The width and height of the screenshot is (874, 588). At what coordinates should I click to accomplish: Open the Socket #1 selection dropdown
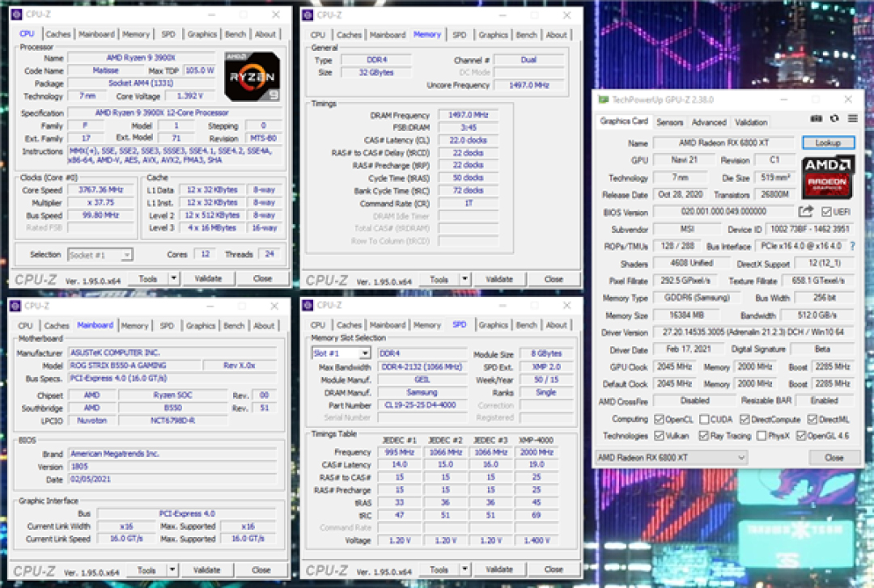[x=100, y=255]
